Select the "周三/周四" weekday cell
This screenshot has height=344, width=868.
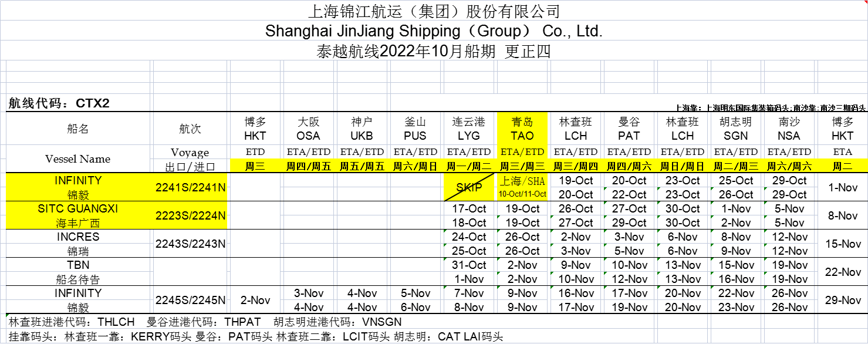576,166
